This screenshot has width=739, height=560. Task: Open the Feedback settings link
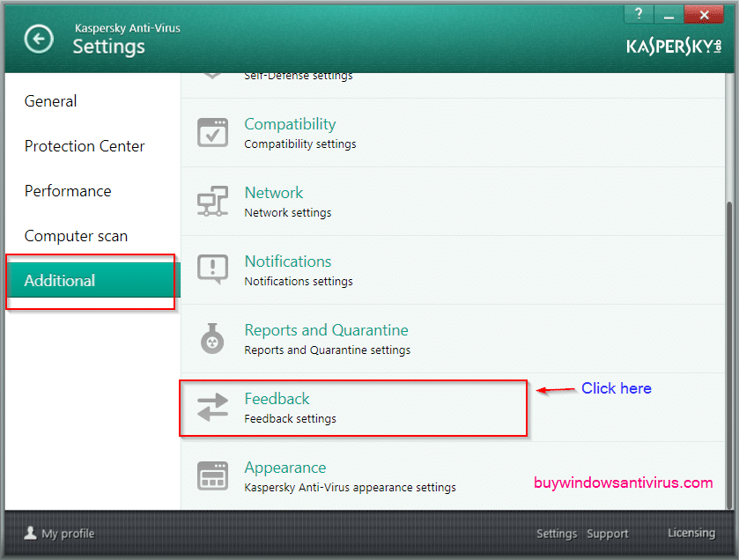coord(277,399)
